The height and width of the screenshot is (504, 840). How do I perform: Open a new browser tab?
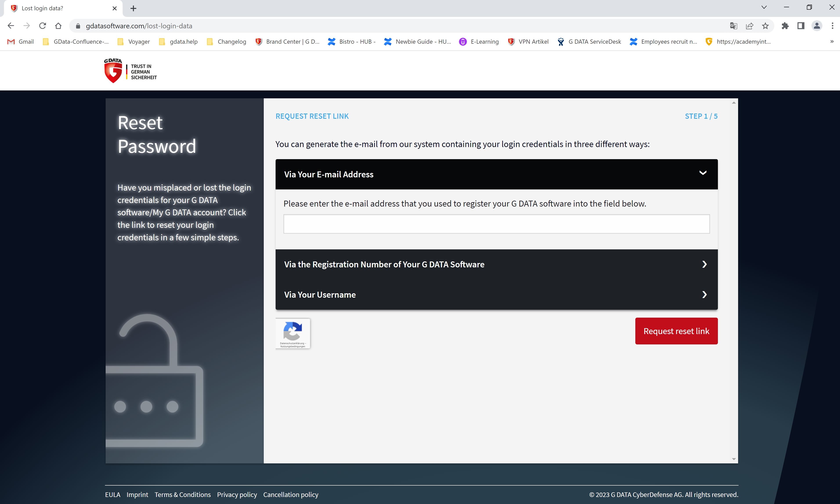[134, 8]
